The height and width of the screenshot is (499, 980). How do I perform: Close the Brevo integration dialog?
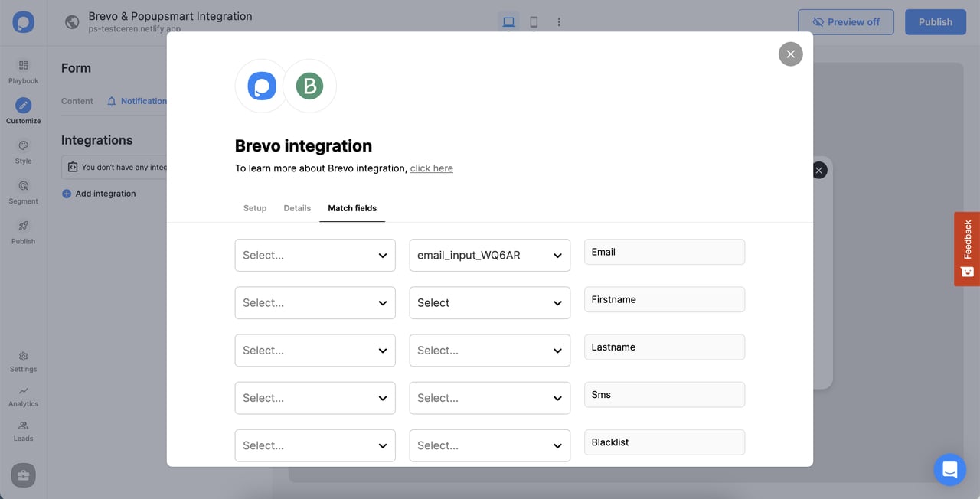tap(790, 54)
